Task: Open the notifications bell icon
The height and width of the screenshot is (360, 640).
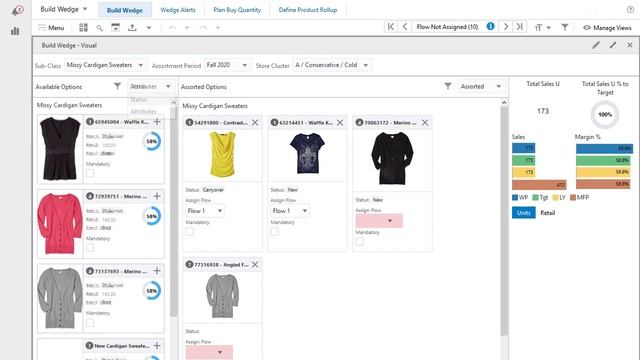Action: tap(17, 10)
